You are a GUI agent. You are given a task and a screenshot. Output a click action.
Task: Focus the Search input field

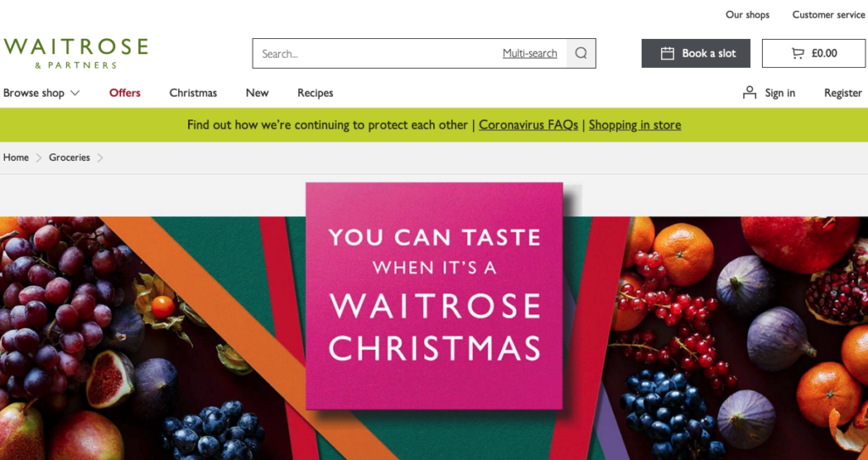[377, 53]
